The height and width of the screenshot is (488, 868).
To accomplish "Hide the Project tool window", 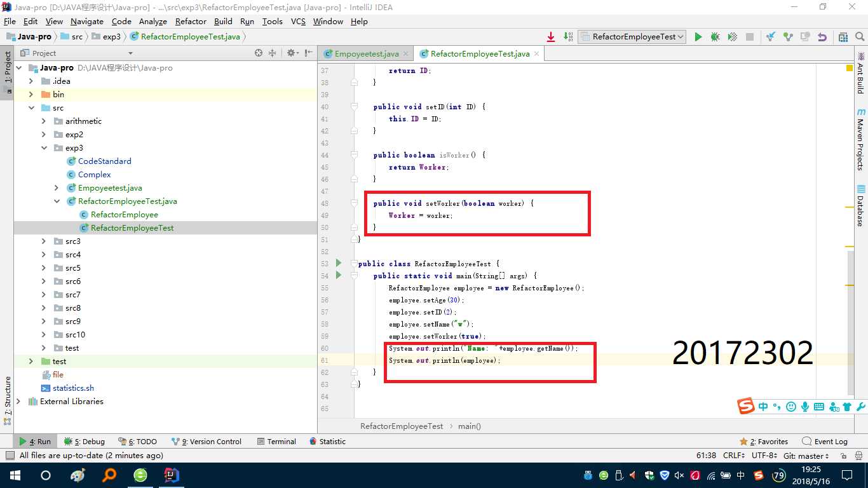I will pyautogui.click(x=309, y=53).
